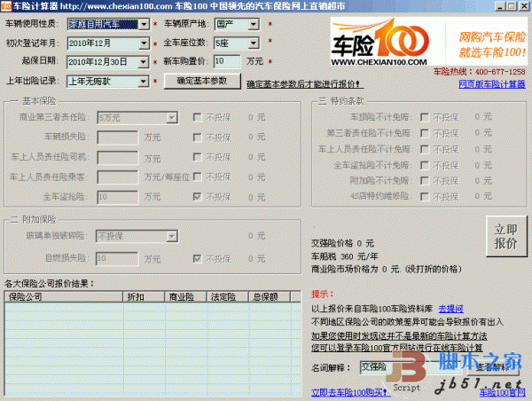
Task: Click the 法定险 column header
Action: click(x=228, y=297)
